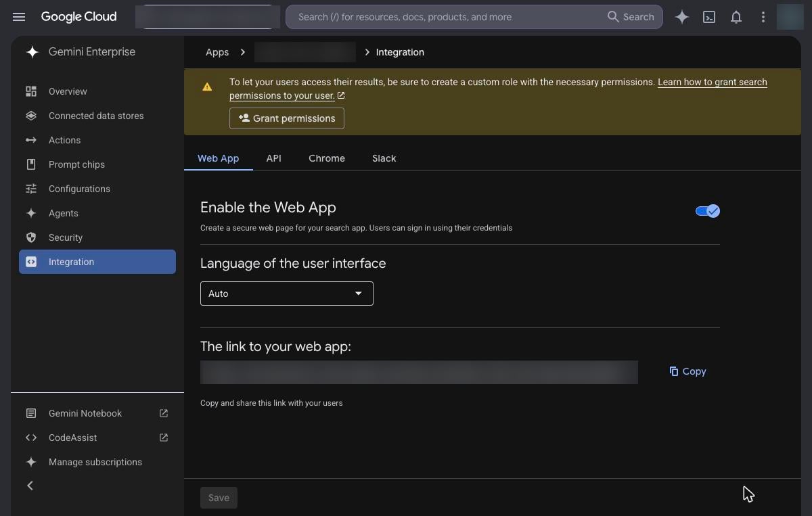The width and height of the screenshot is (812, 516).
Task: Click the warning triangle icon
Action: pos(207,87)
